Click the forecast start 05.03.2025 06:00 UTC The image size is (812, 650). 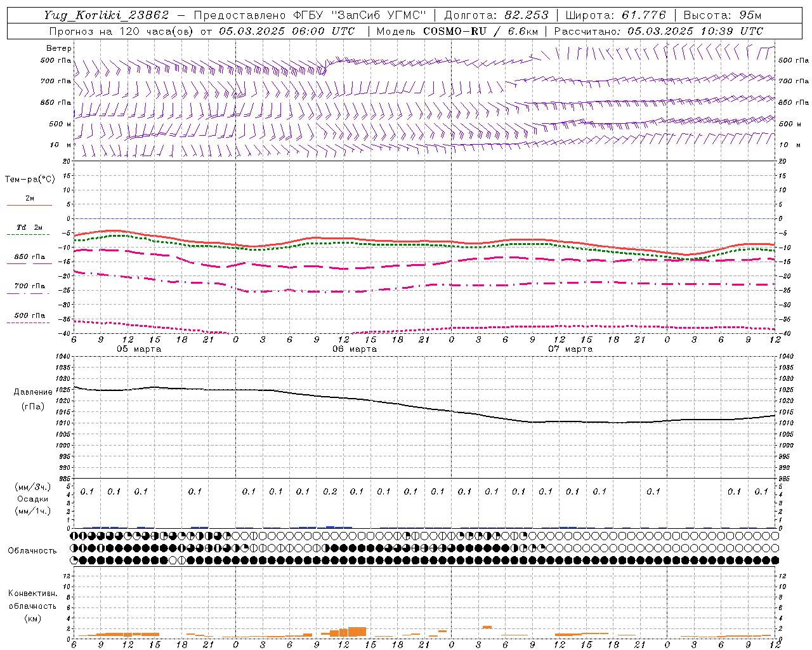tap(287, 30)
